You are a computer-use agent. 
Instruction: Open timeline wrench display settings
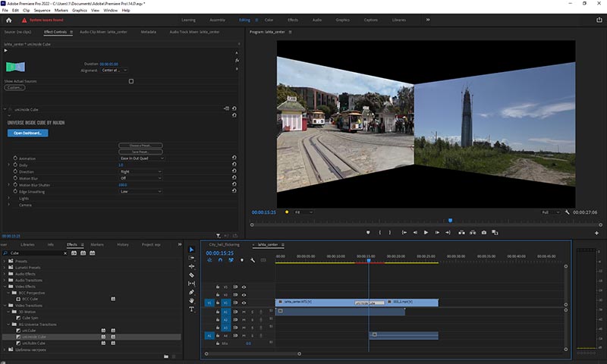(253, 260)
